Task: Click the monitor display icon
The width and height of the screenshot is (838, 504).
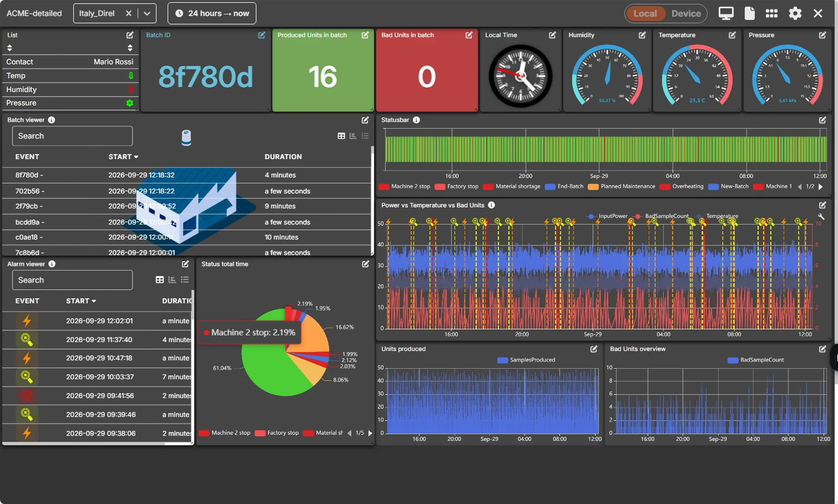Action: point(726,13)
